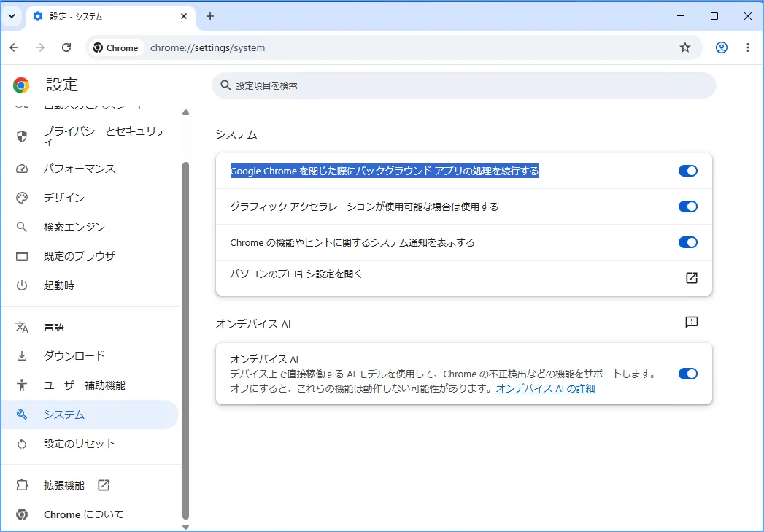Open Chrome three-dot menu
This screenshot has height=532, width=764.
pos(748,47)
